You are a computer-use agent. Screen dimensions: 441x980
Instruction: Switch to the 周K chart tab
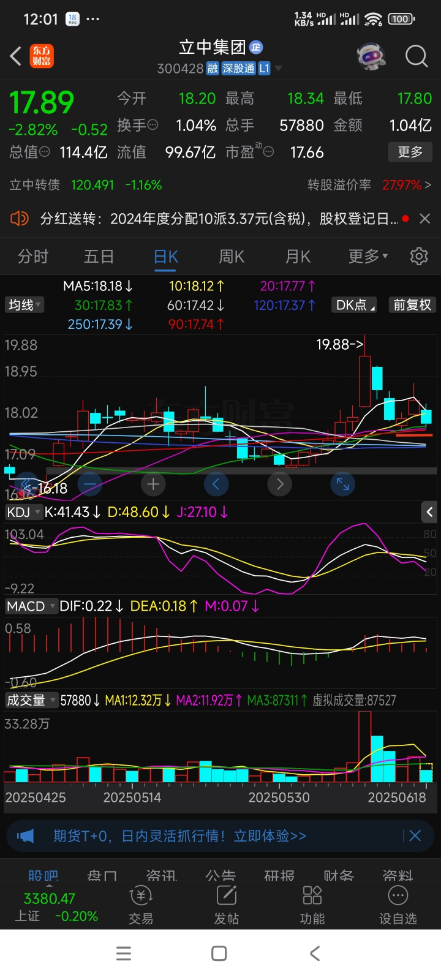tap(232, 257)
